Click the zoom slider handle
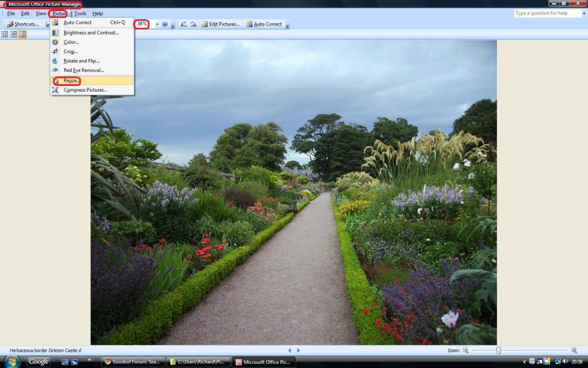Screen dimensions: 588x368 498,350
